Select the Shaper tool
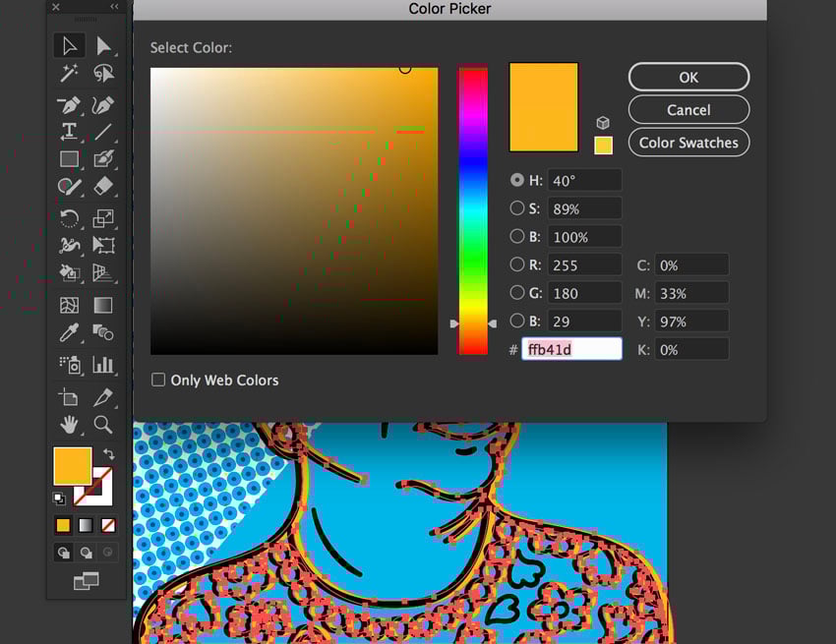Screen dimensions: 836x644 point(69,186)
